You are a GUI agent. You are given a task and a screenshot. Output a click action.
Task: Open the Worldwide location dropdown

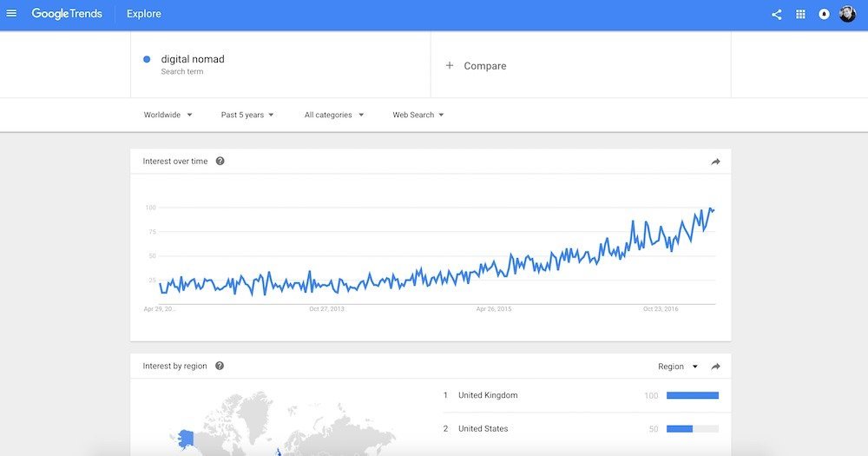(x=168, y=115)
